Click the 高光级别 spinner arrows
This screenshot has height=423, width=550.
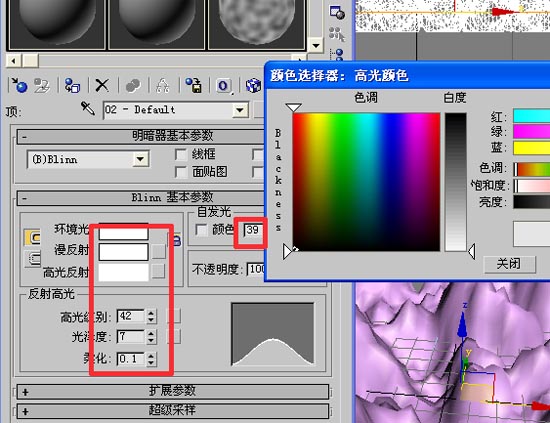(151, 316)
